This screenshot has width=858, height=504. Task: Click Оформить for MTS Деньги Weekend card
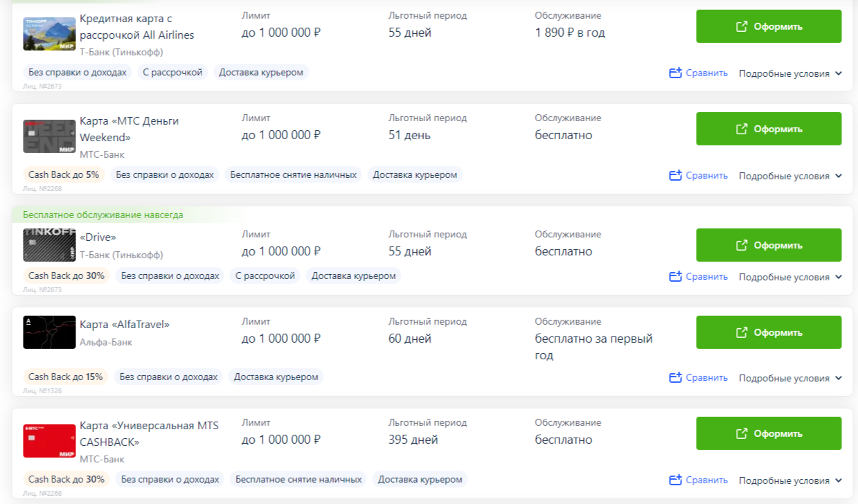[769, 129]
